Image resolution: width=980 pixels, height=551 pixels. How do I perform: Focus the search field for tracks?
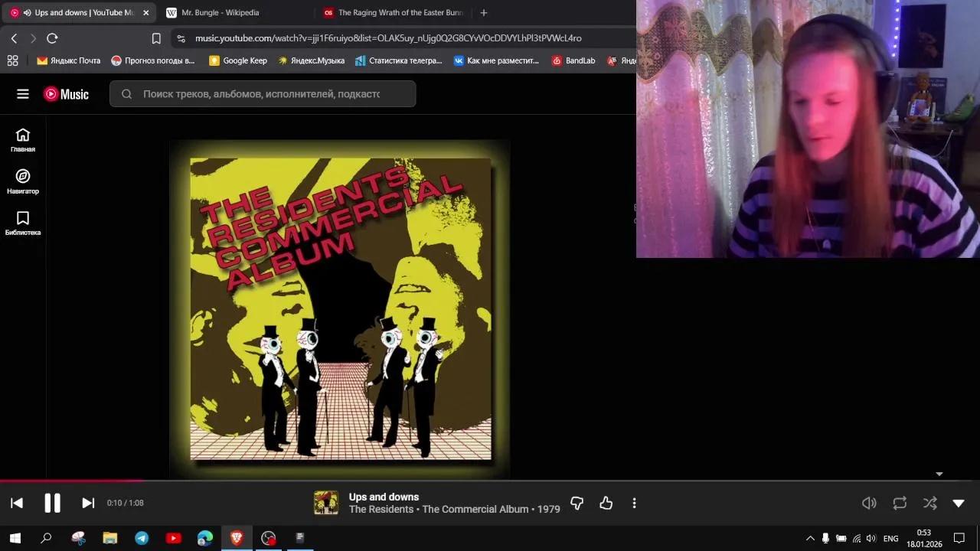(x=263, y=94)
